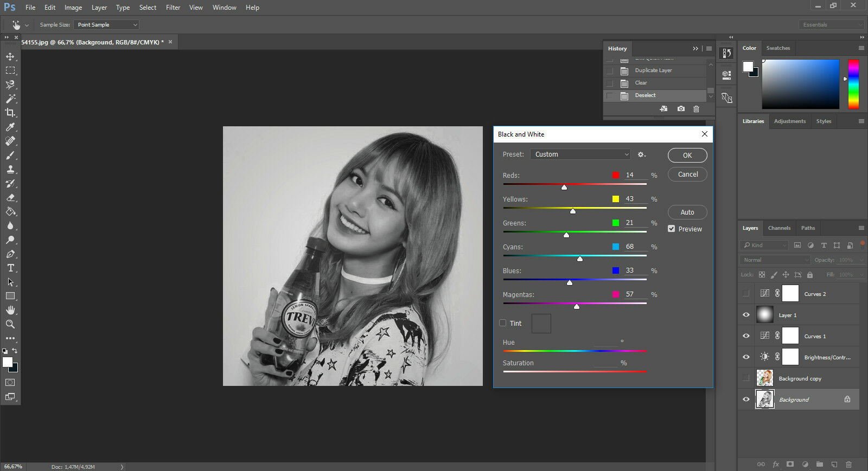The image size is (868, 471).
Task: Select the Crop tool
Action: [x=10, y=113]
